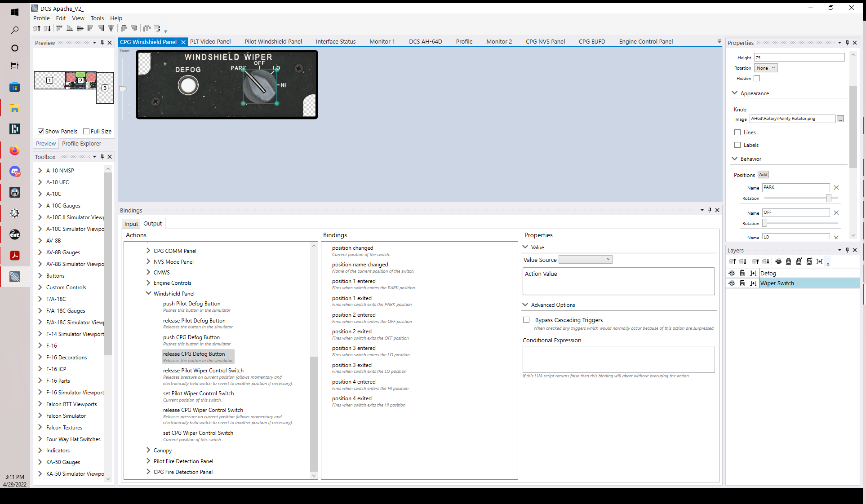The height and width of the screenshot is (504, 866).
Task: Click Add button for Positions
Action: [763, 175]
